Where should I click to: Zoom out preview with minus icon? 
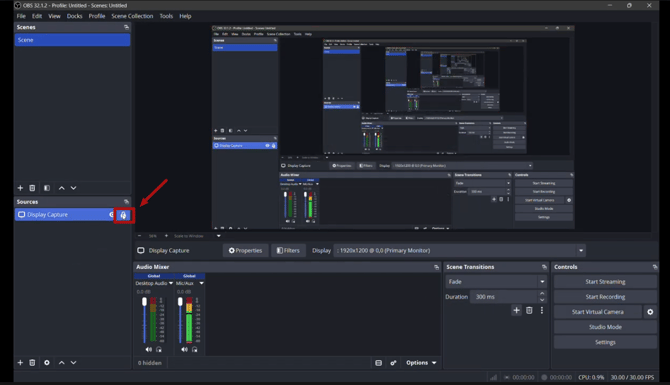pyautogui.click(x=139, y=236)
